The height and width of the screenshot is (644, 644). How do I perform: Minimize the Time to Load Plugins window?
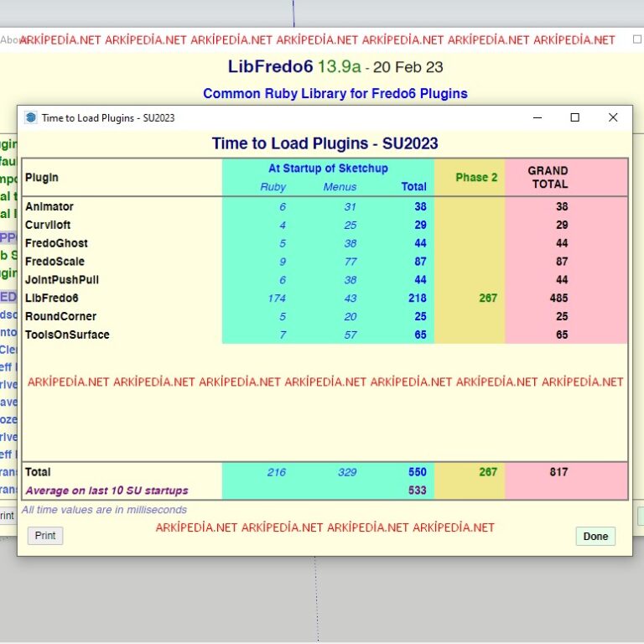(x=538, y=117)
